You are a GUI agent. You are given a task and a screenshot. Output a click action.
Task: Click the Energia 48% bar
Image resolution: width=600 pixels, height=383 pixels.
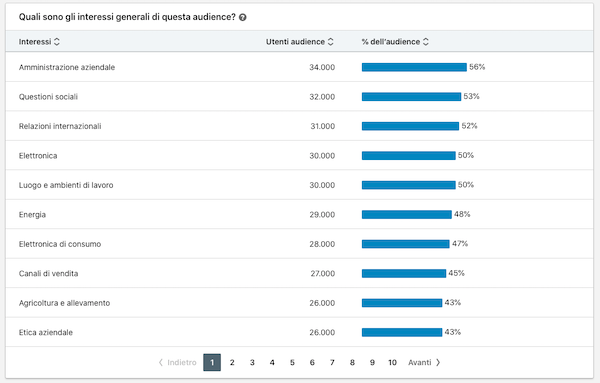(407, 215)
